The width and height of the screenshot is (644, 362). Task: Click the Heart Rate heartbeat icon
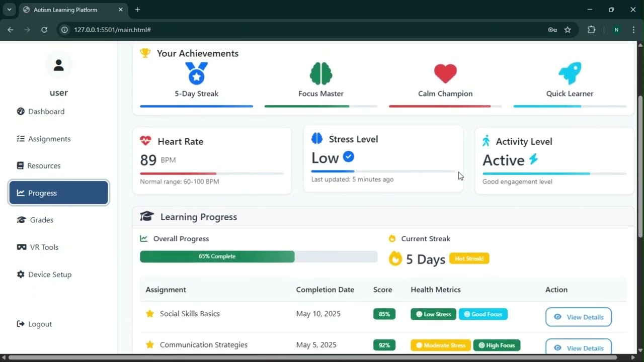tap(145, 141)
